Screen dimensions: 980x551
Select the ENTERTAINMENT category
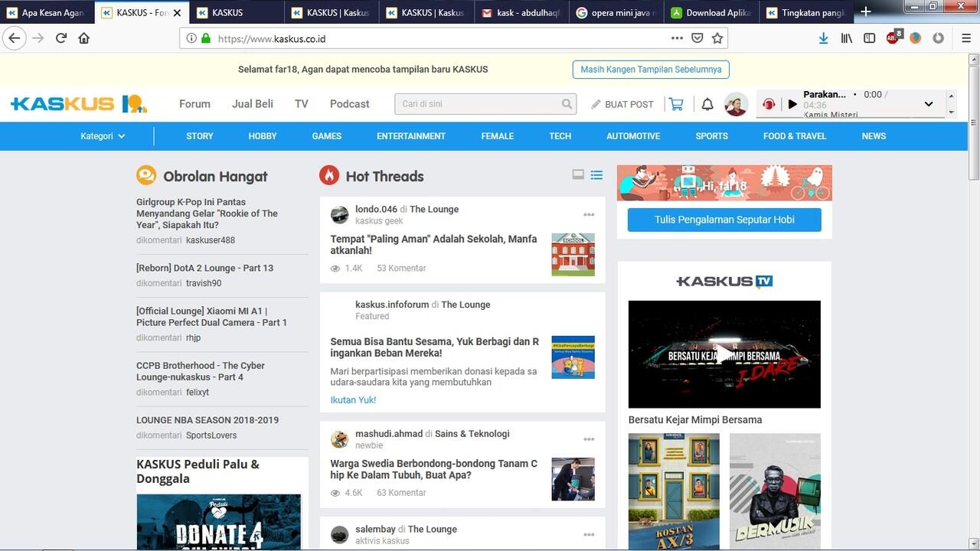pyautogui.click(x=411, y=136)
